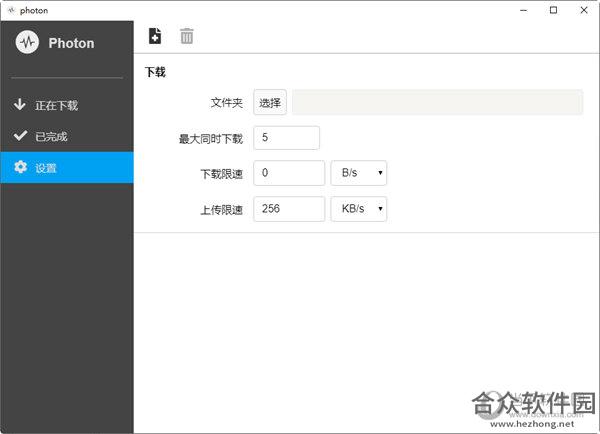Maximize the photon window
600x434 pixels.
(x=553, y=10)
